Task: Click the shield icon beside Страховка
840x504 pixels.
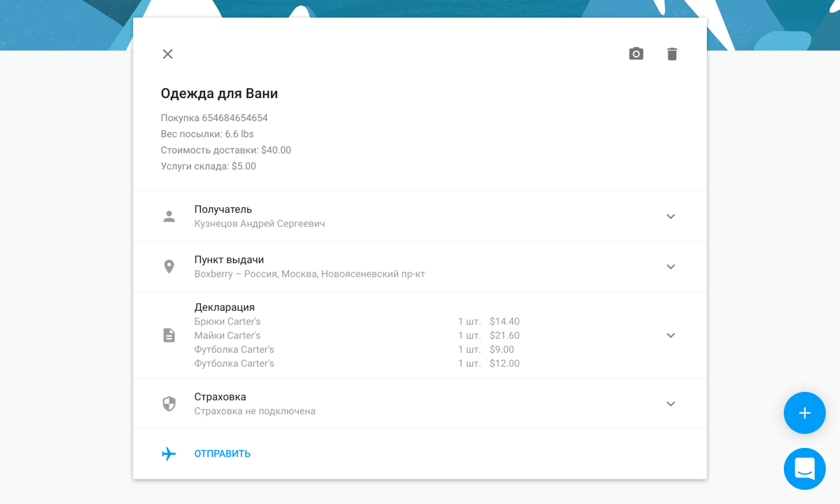Action: coord(169,404)
